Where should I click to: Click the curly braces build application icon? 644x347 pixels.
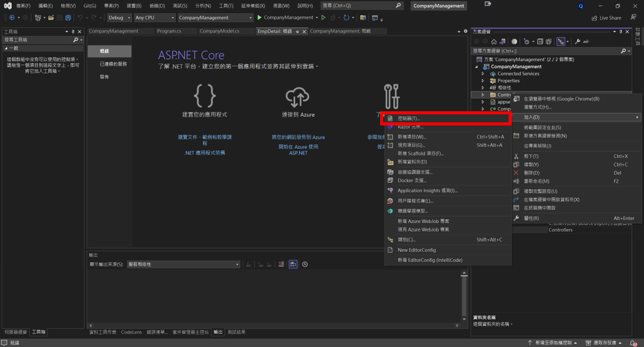pyautogui.click(x=204, y=96)
